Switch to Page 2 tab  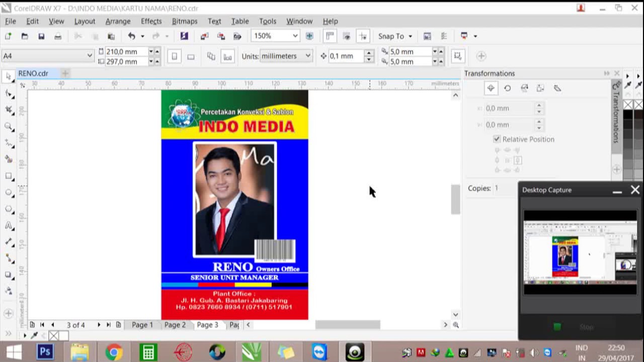tap(175, 325)
